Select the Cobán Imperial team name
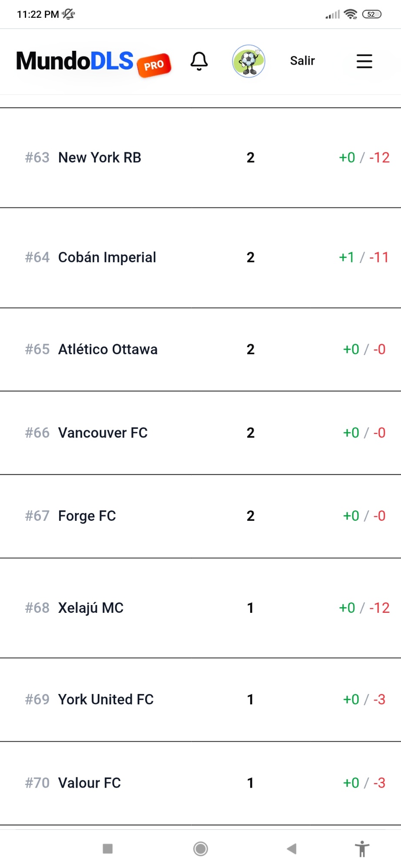Image resolution: width=401 pixels, height=868 pixels. (x=107, y=257)
